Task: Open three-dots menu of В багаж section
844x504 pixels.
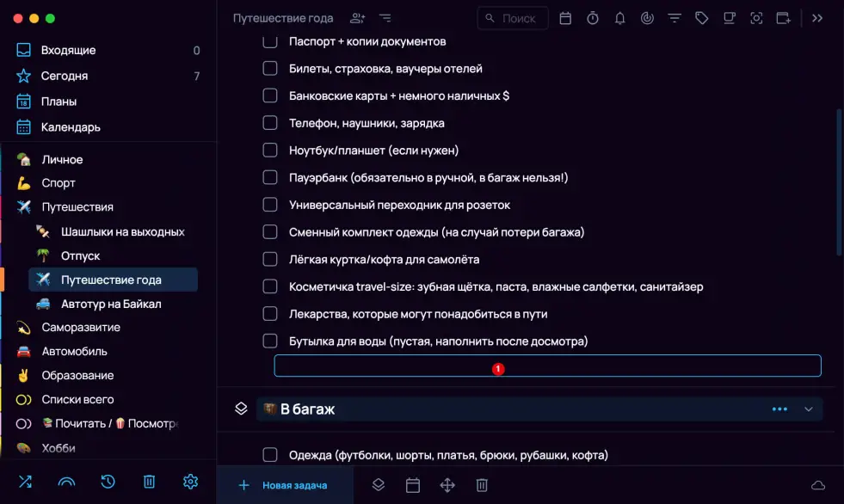Action: pos(779,409)
